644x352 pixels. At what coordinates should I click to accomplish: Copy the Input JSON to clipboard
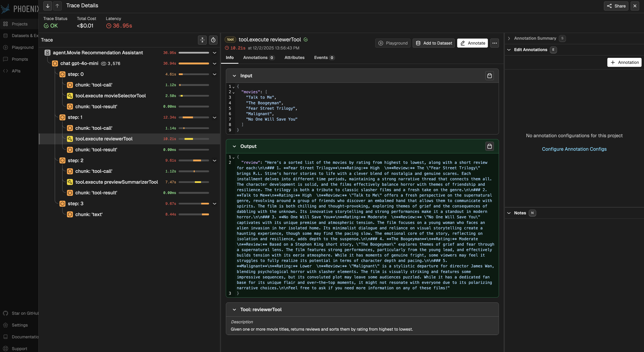[x=489, y=76]
